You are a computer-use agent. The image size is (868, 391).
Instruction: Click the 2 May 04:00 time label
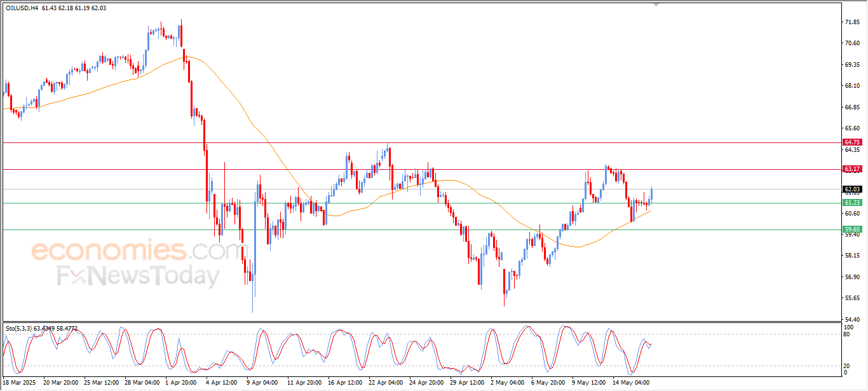[506, 383]
